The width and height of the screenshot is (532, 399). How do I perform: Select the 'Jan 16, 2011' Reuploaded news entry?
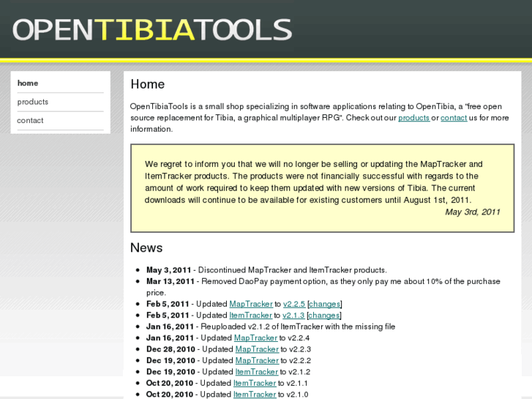271,327
